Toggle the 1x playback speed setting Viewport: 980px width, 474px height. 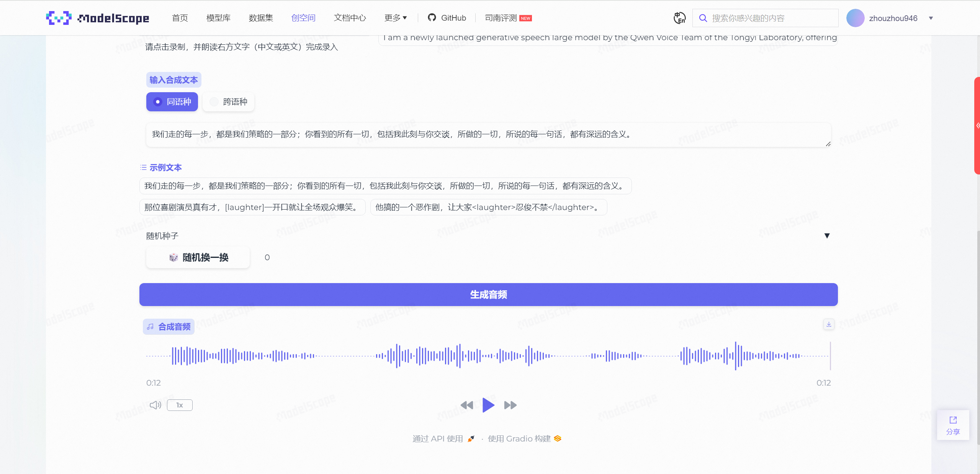179,405
